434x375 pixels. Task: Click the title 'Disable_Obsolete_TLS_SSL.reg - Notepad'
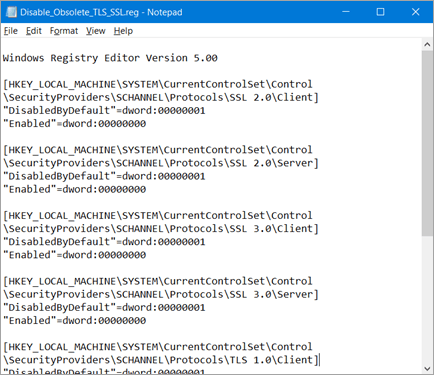click(x=101, y=12)
